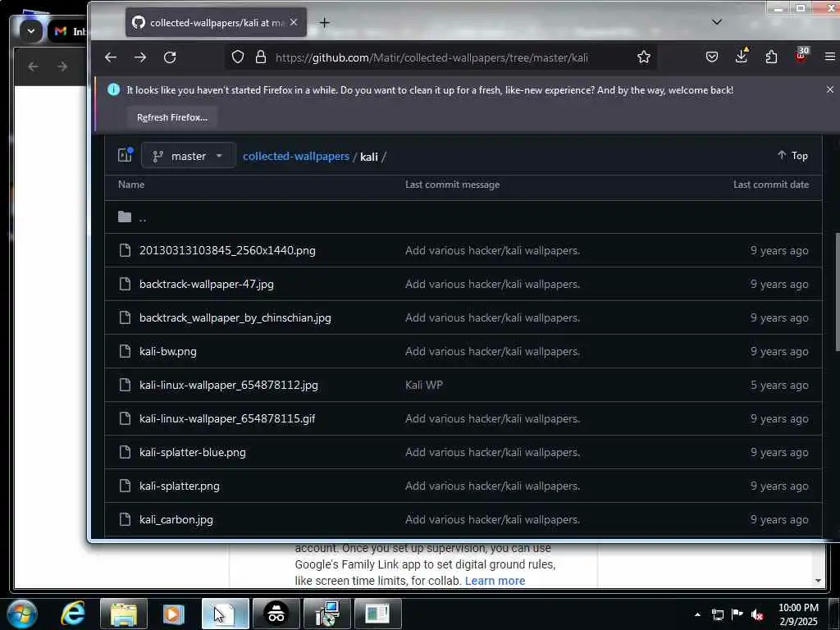
Task: Open commit message for kali-bw.png row
Action: [x=492, y=352]
